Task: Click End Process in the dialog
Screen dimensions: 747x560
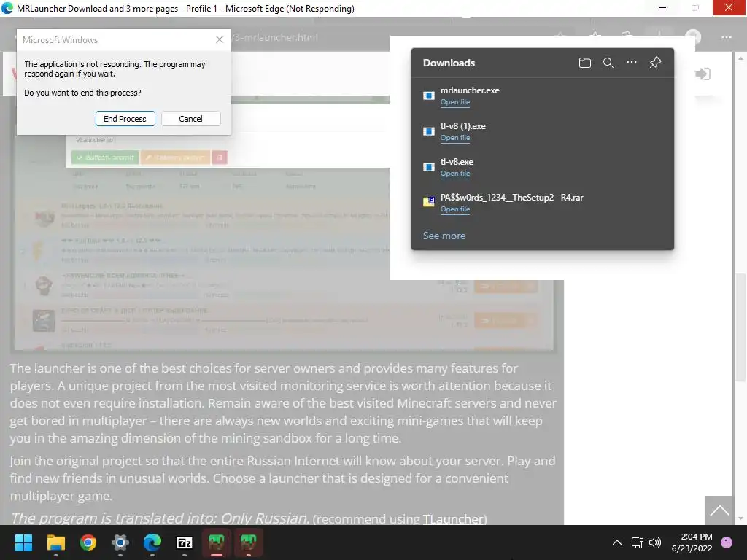Action: click(x=125, y=119)
